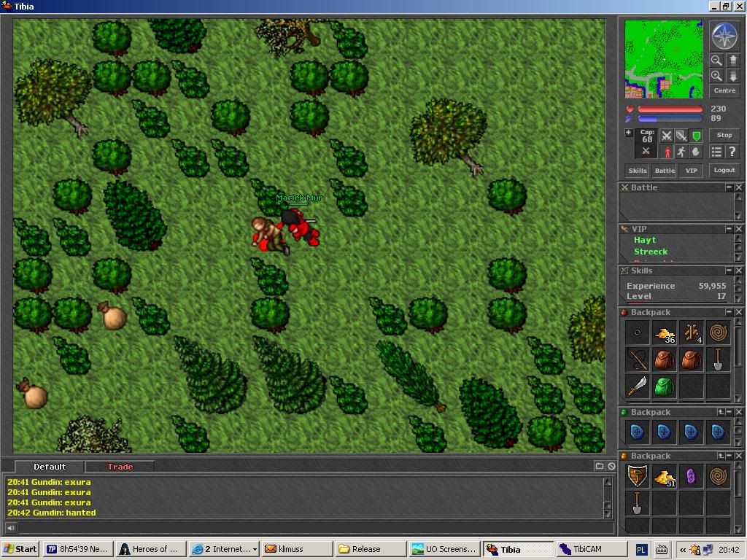Select the purple rune item
747x560 pixels.
click(x=692, y=477)
